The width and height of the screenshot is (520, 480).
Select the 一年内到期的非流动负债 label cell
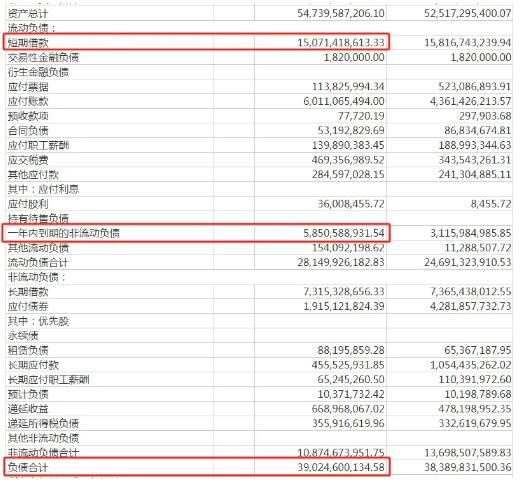pyautogui.click(x=110, y=233)
